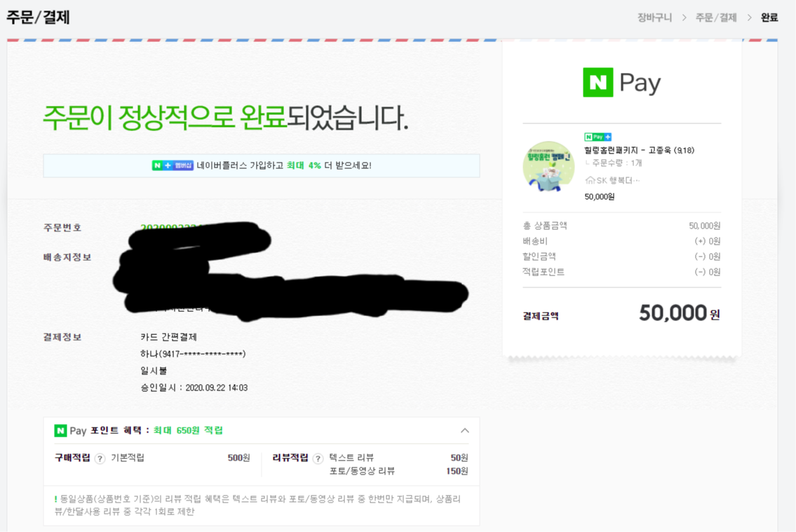Collapse the Pay 포인트 혜택 section chevron
Viewport: 796px width, 532px height.
point(464,430)
